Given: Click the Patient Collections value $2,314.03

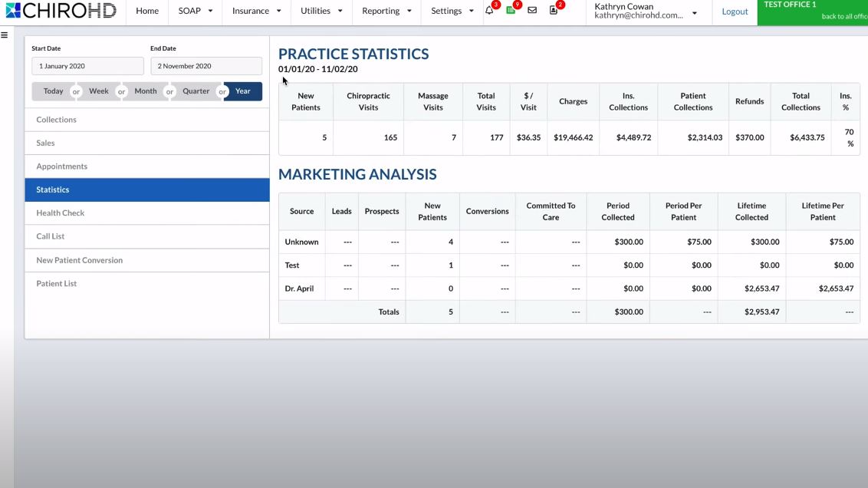Looking at the screenshot, I should (x=705, y=137).
